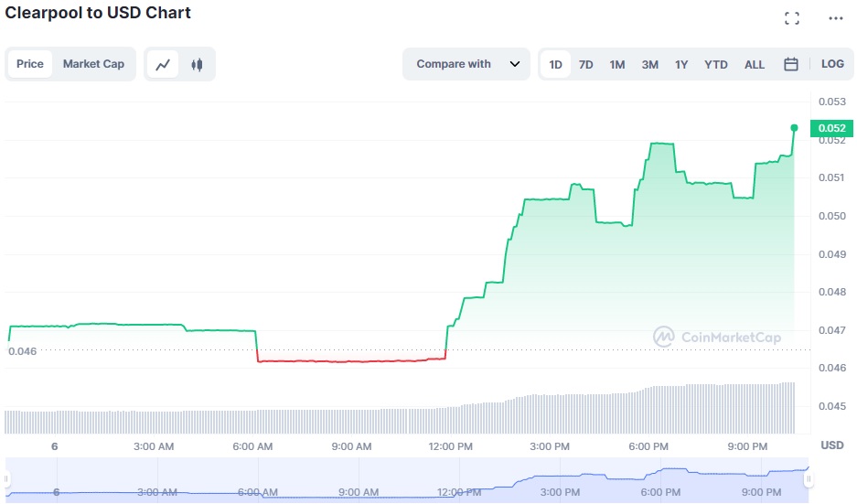The height and width of the screenshot is (504, 857).
Task: Switch to line chart view icon
Action: click(163, 65)
